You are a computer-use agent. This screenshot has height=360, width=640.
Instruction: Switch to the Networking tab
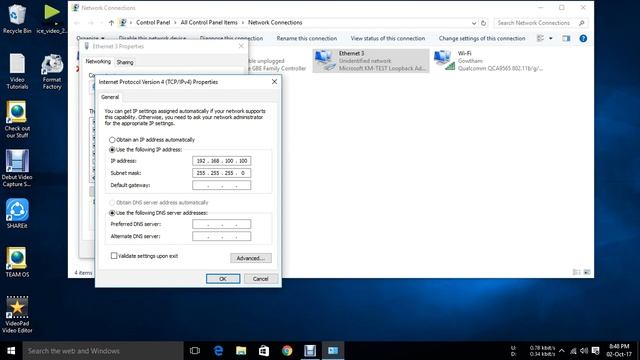[x=98, y=61]
